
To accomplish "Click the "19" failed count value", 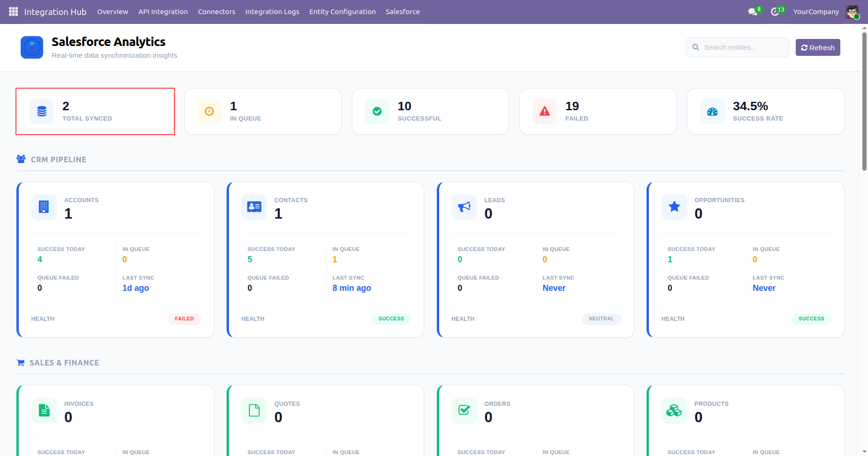I will click(x=572, y=106).
